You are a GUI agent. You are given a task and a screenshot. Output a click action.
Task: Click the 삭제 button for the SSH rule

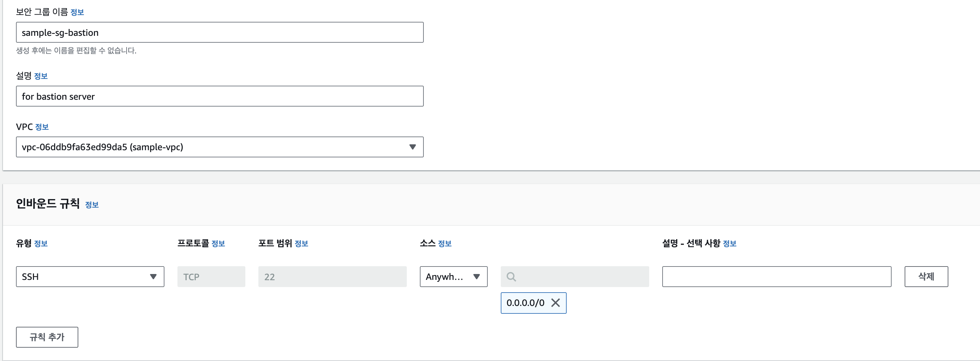point(926,277)
